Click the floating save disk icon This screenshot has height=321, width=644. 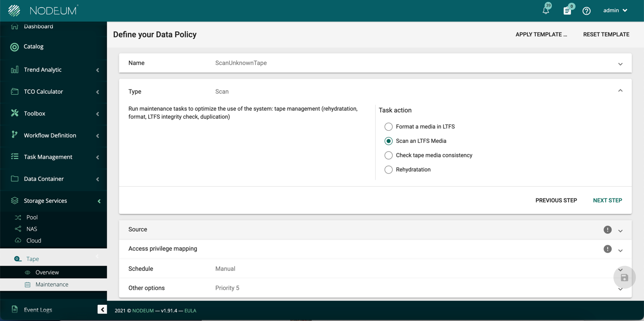624,278
